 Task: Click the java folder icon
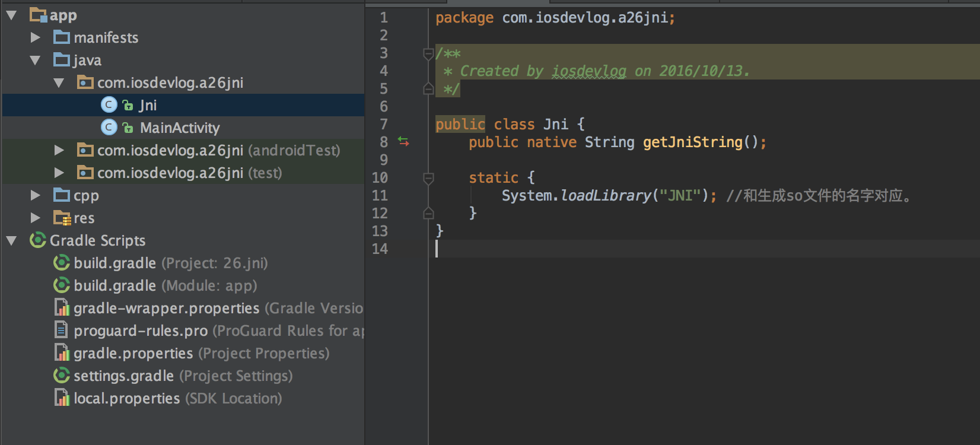click(62, 60)
